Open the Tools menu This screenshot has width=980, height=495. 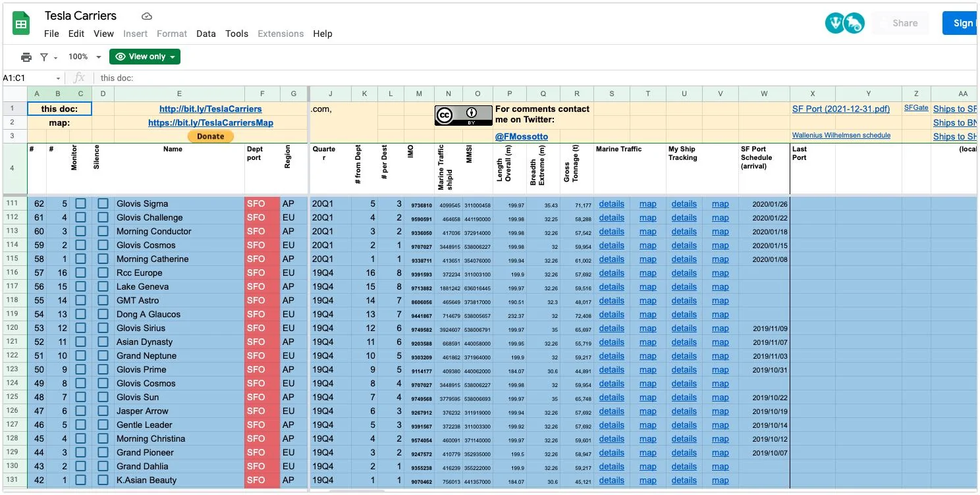236,34
